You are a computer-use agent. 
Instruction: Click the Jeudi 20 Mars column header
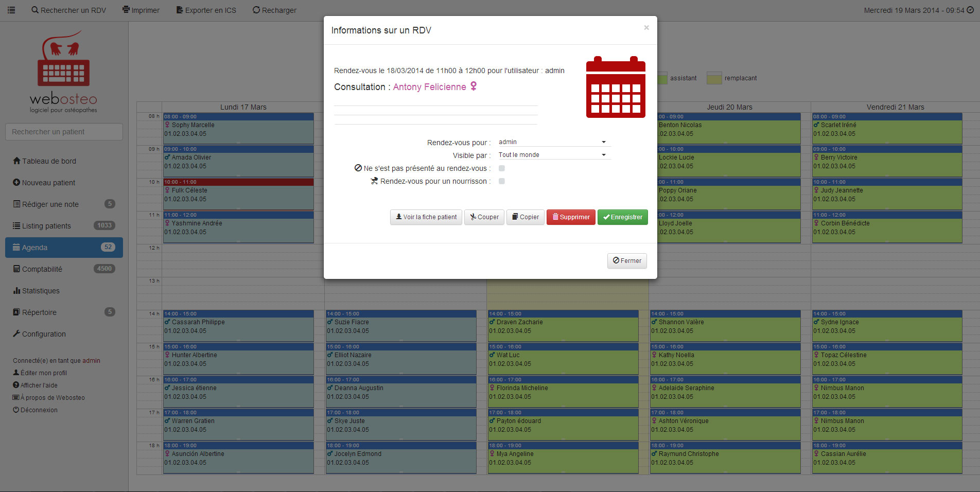tap(730, 107)
